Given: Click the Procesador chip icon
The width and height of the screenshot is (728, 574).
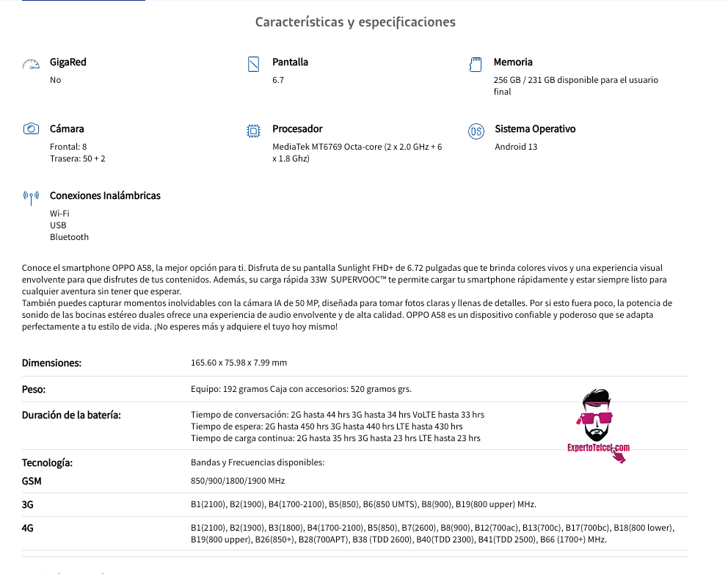Looking at the screenshot, I should coord(253,131).
